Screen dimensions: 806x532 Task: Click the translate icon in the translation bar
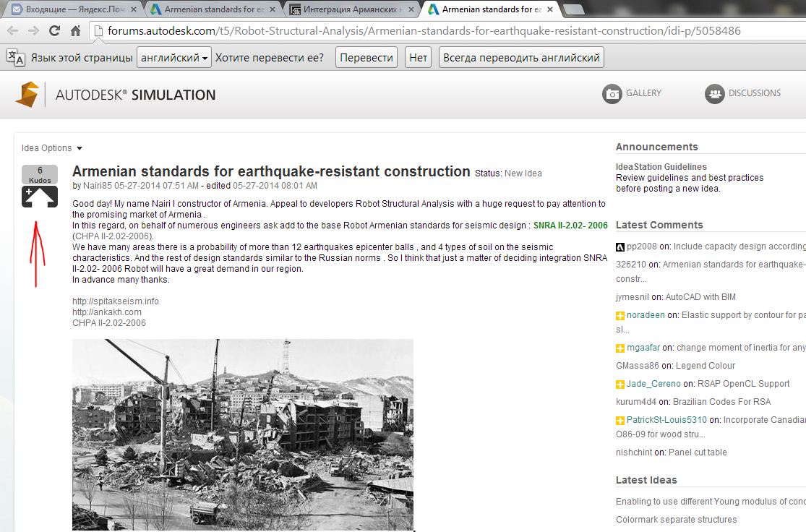coord(15,58)
